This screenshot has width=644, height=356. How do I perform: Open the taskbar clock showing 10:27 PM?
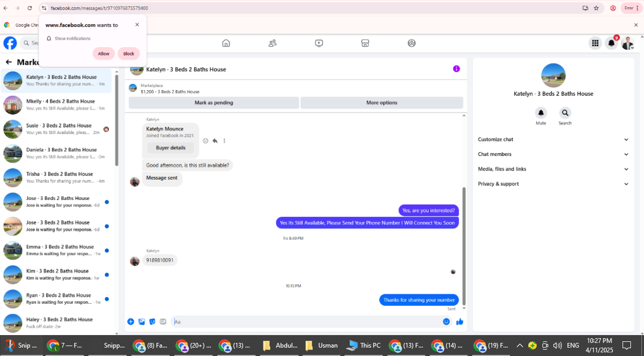coord(599,345)
